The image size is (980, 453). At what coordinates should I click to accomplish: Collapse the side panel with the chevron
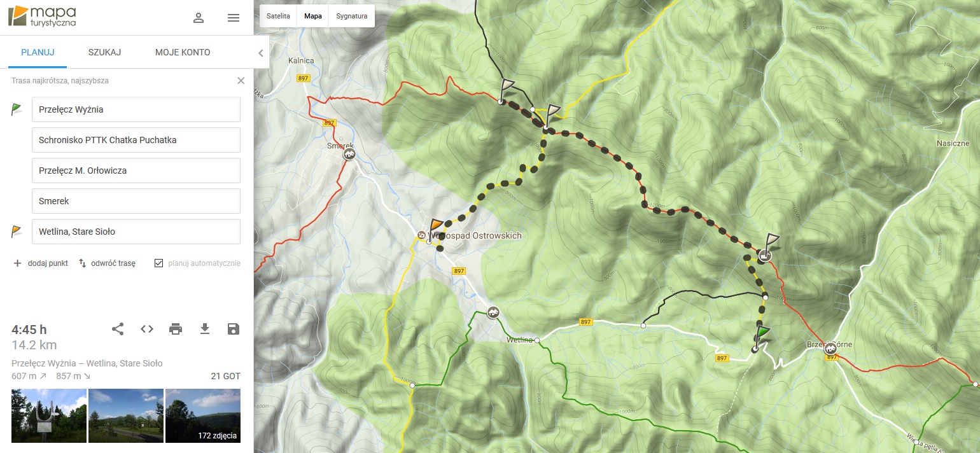(x=260, y=53)
